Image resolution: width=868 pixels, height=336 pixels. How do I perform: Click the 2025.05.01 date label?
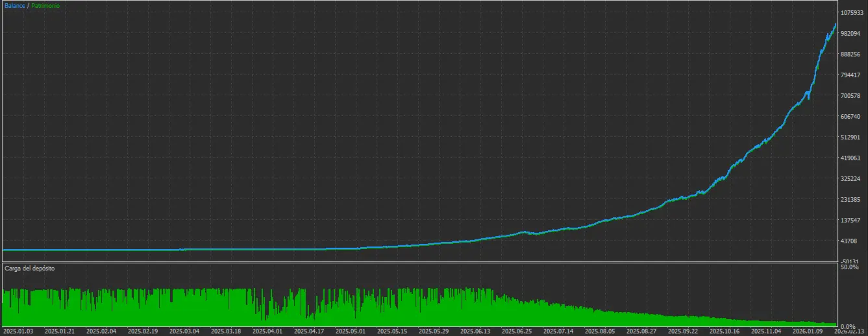tap(352, 331)
